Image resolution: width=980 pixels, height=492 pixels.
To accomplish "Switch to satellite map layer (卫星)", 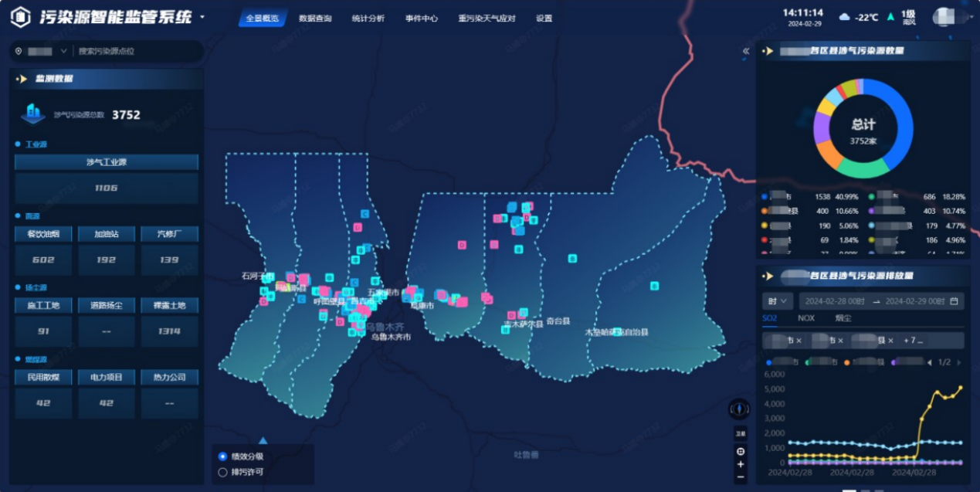I will pos(740,435).
